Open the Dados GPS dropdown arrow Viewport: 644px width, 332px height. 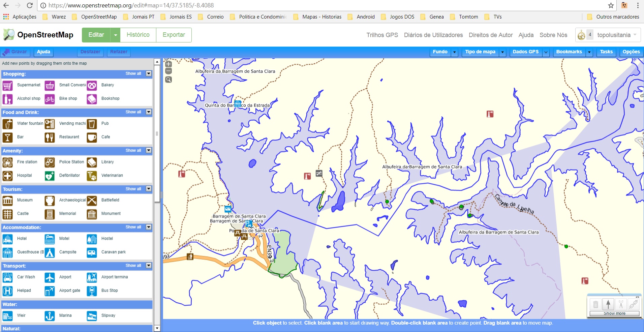[x=546, y=52]
